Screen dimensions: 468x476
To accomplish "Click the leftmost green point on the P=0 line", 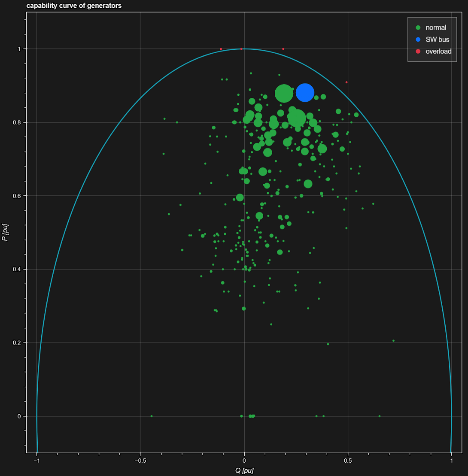I will click(x=151, y=416).
